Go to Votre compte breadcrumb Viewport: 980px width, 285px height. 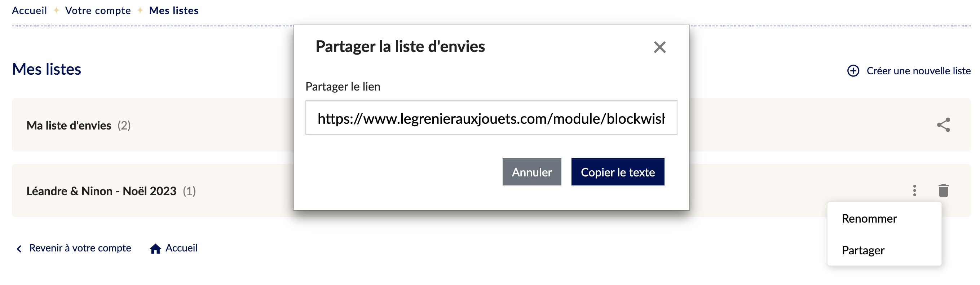(98, 11)
